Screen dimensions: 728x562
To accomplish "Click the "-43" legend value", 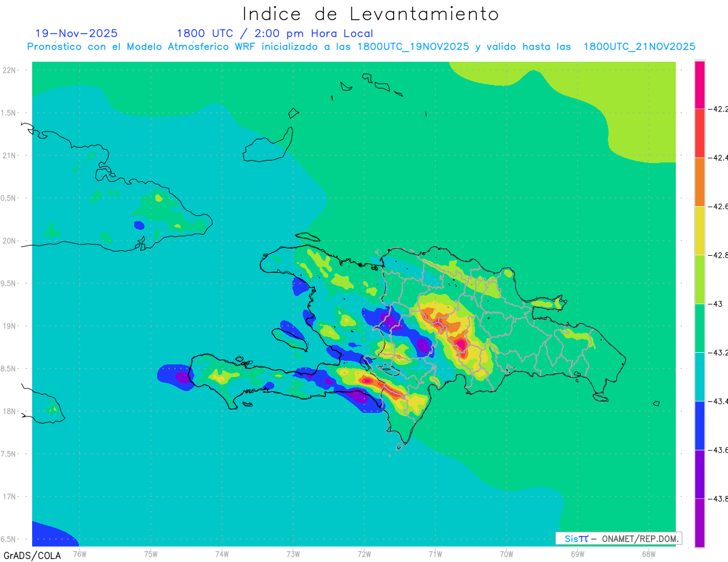I will (715, 304).
